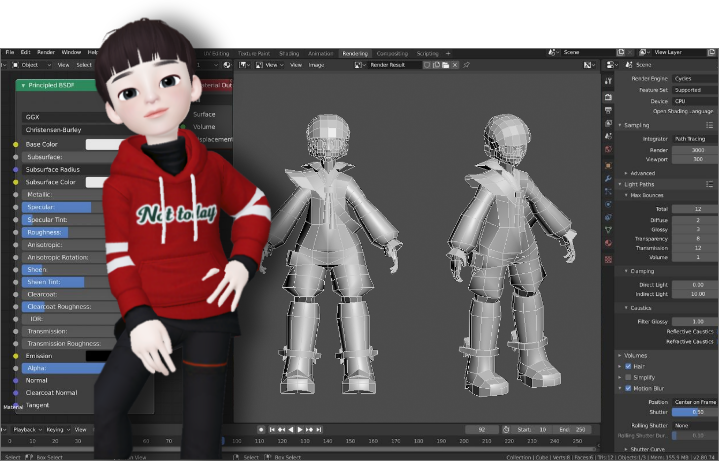Open the Modifier properties wrench icon
719x461 pixels.
pyautogui.click(x=608, y=178)
